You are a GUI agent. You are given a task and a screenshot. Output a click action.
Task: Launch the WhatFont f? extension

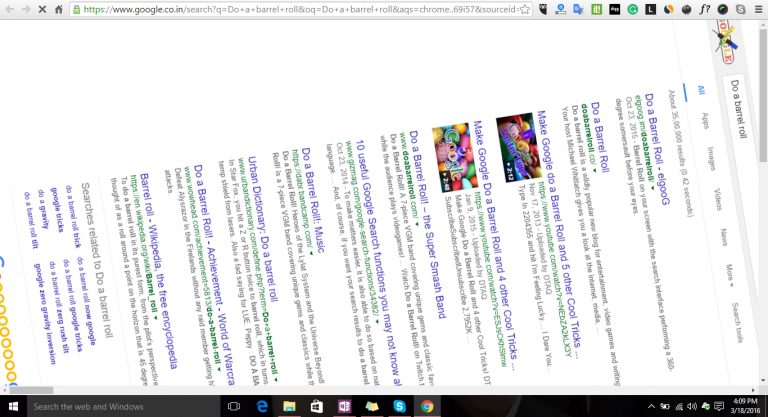click(x=704, y=9)
